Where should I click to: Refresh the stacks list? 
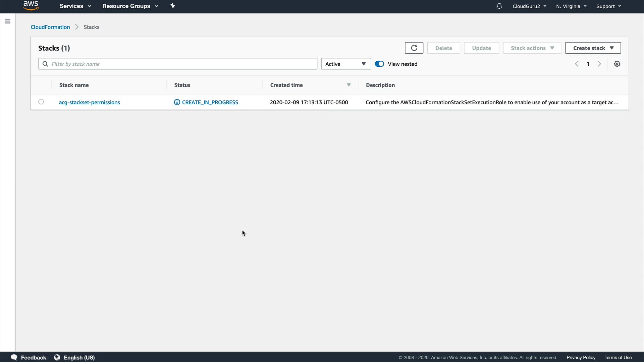pyautogui.click(x=414, y=48)
